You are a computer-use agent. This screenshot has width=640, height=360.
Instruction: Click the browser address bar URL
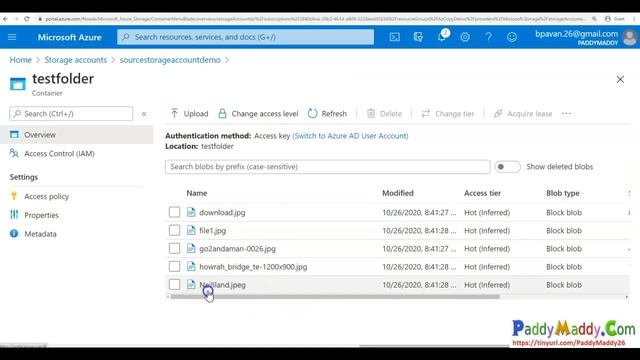[x=314, y=19]
